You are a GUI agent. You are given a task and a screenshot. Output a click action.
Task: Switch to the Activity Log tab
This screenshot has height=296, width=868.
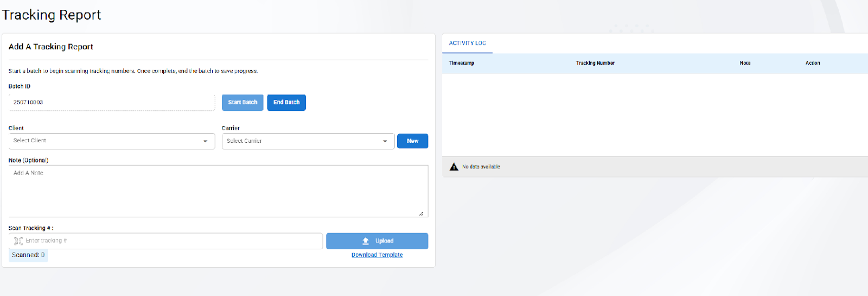coord(467,43)
